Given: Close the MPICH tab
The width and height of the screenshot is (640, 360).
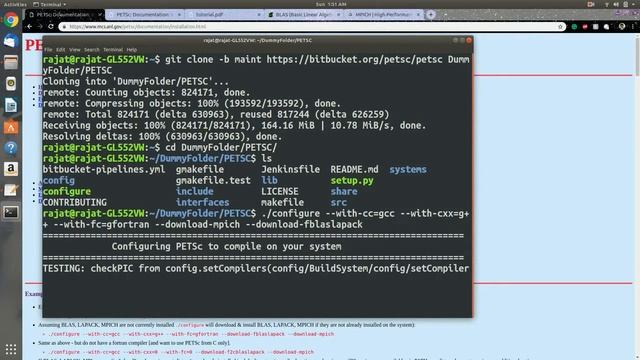Looking at the screenshot, I should point(418,14).
